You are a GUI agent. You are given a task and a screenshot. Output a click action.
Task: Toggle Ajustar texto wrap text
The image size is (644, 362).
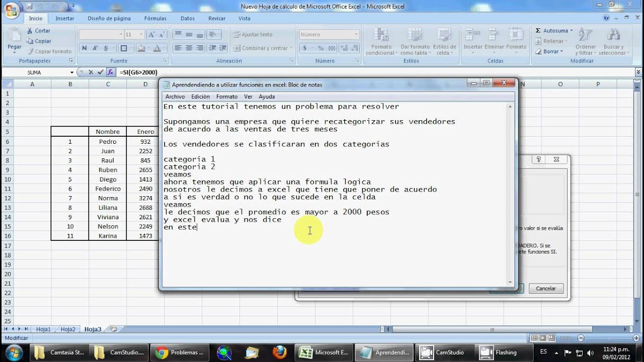click(253, 35)
